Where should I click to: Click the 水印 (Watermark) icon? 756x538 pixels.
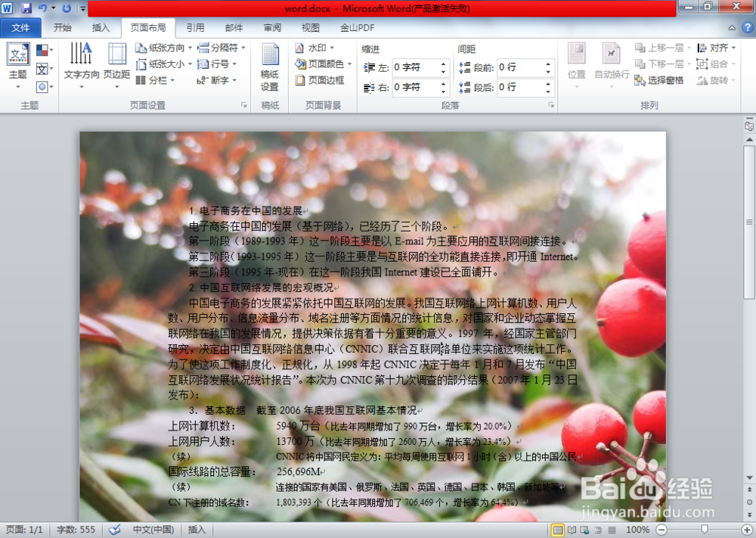(x=317, y=47)
